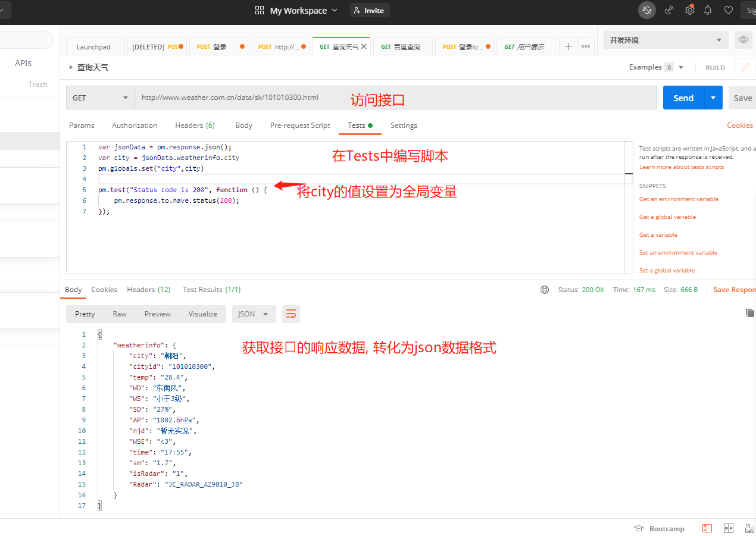
Task: Open the Test Results (1/1) tab
Action: click(212, 290)
